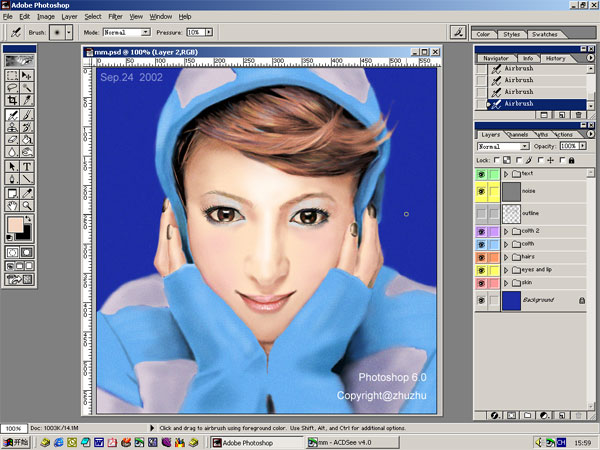Delete current history state trash icon
Screen dimensions: 600x450
point(578,115)
